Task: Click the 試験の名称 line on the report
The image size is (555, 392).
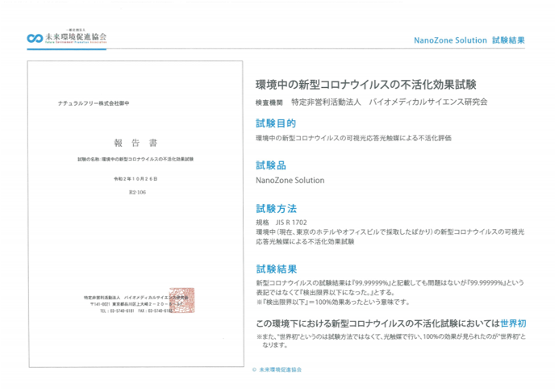Action: 136,159
